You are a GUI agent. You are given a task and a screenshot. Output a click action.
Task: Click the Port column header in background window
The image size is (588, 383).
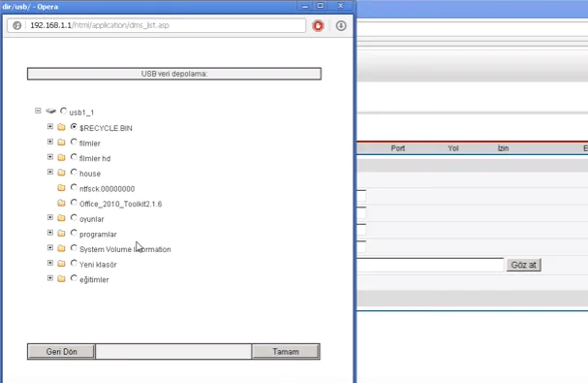pyautogui.click(x=398, y=148)
